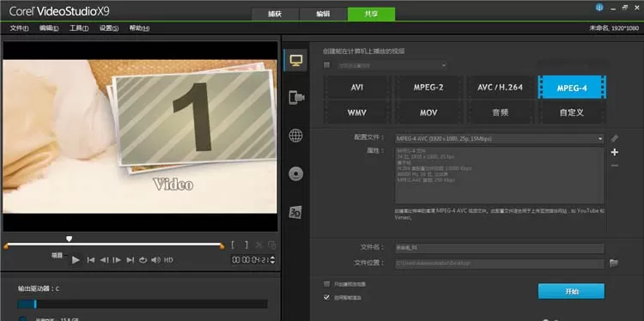The image size is (644, 321).
Task: Toggle the create preview range only checkbox
Action: pos(327,283)
